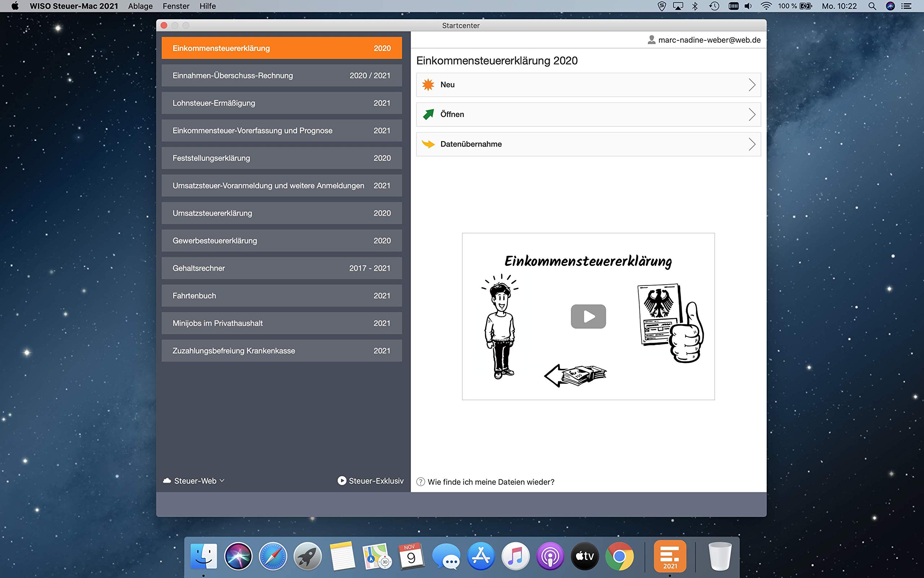Click the Öffnen label to open a file
924x578 pixels.
[452, 114]
